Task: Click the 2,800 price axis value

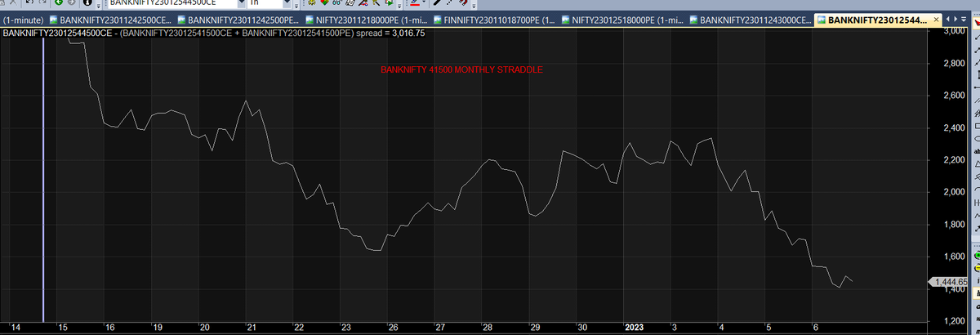Action: pyautogui.click(x=953, y=64)
